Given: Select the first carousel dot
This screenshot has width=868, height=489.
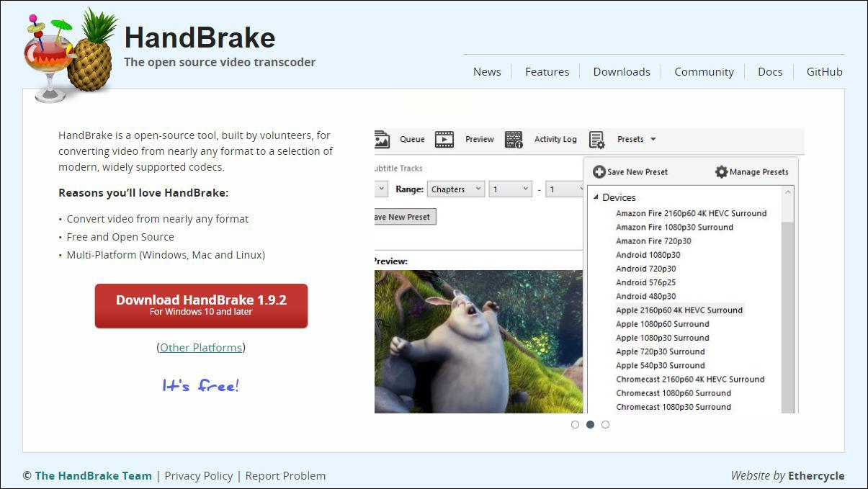Looking at the screenshot, I should pos(575,425).
